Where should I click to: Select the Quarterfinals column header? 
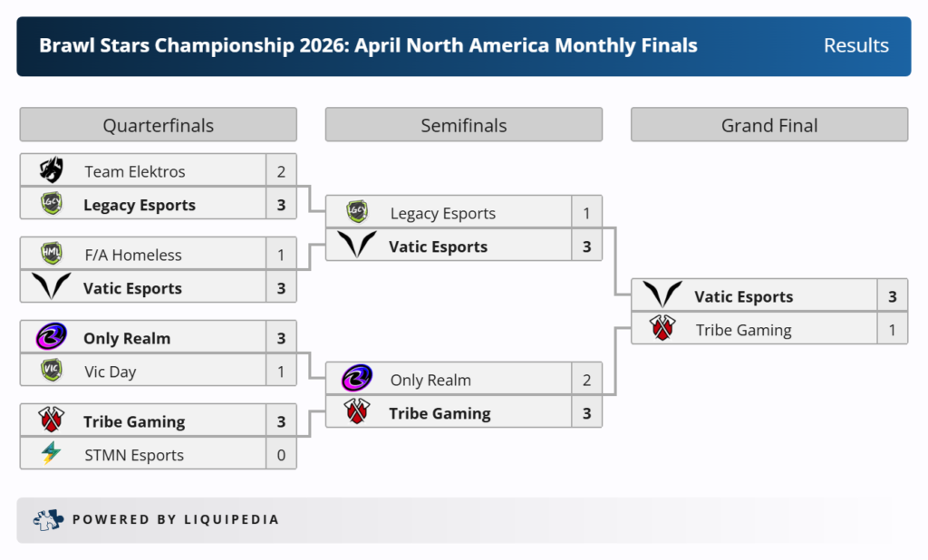159,125
